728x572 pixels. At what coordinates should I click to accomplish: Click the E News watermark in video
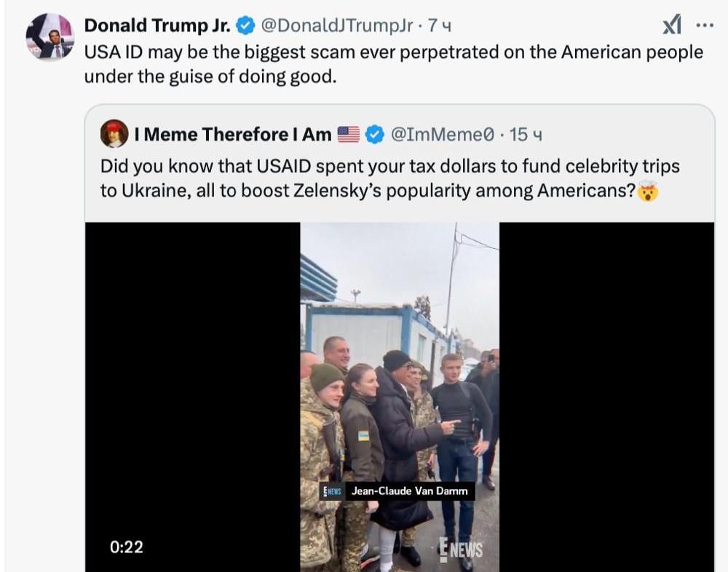461,549
